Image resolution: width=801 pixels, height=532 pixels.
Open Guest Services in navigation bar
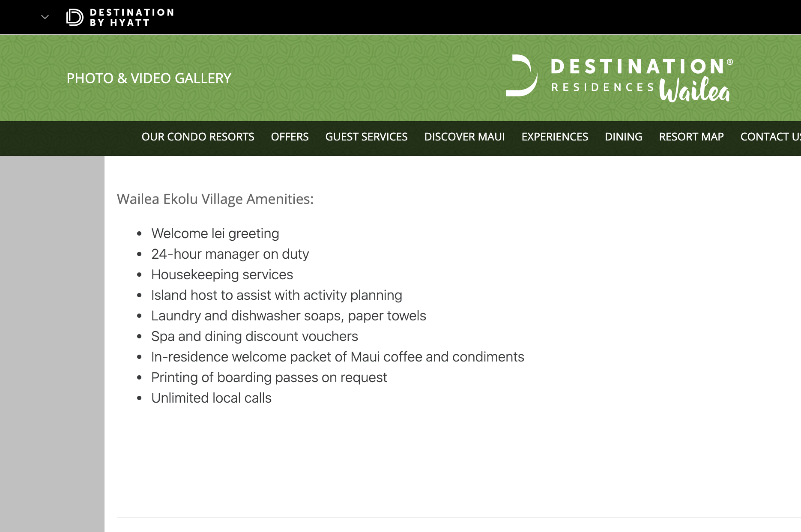[x=366, y=137]
